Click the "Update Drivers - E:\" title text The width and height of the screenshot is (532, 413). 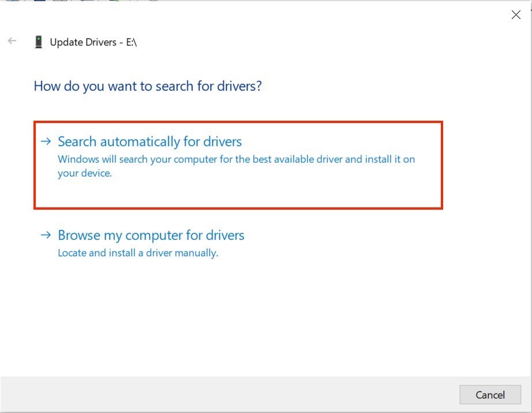(92, 42)
